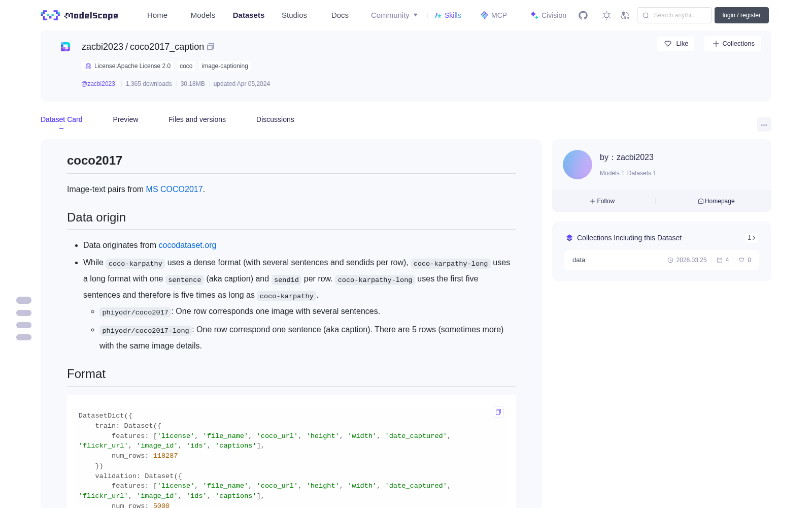Click the Apache License 2.0 tag
Image resolution: width=812 pixels, height=508 pixels.
pyautogui.click(x=127, y=66)
